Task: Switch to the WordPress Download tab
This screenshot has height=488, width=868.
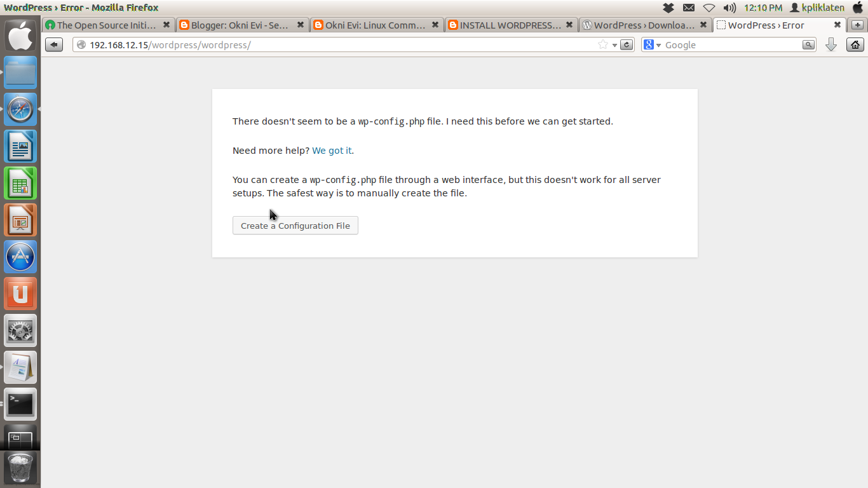Action: (x=646, y=25)
